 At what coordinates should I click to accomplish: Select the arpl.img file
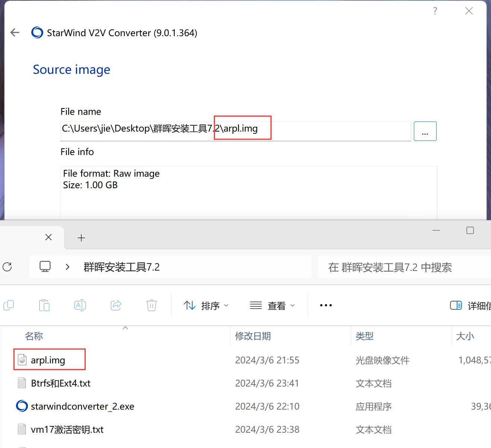point(48,360)
